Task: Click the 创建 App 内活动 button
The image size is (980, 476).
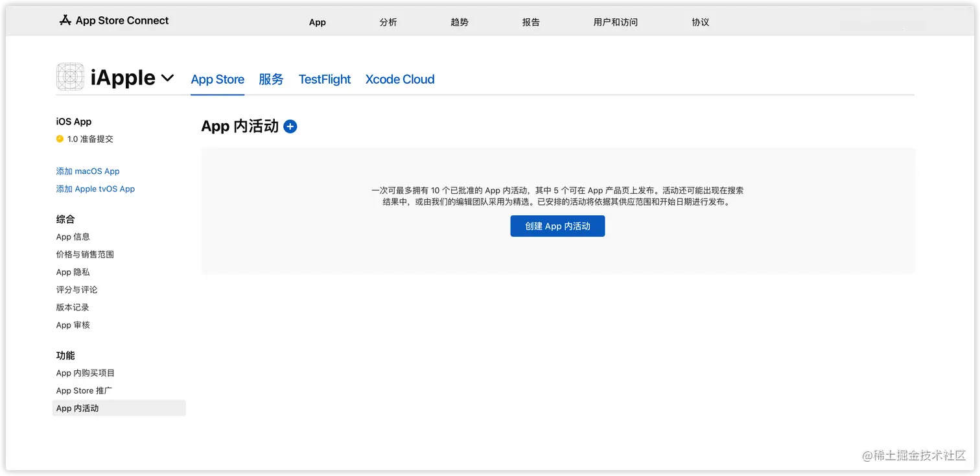Action: 557,226
